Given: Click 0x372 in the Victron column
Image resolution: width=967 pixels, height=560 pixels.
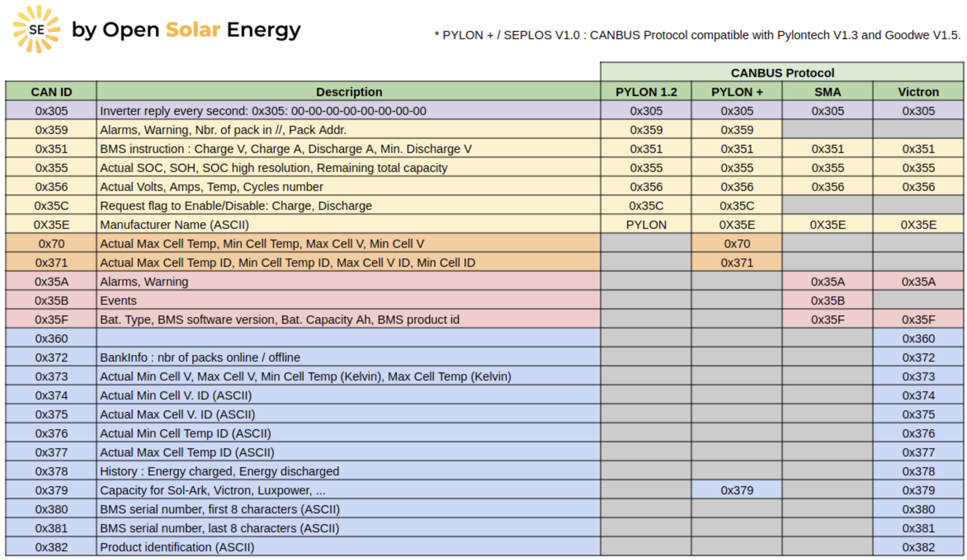Looking at the screenshot, I should pos(918,357).
